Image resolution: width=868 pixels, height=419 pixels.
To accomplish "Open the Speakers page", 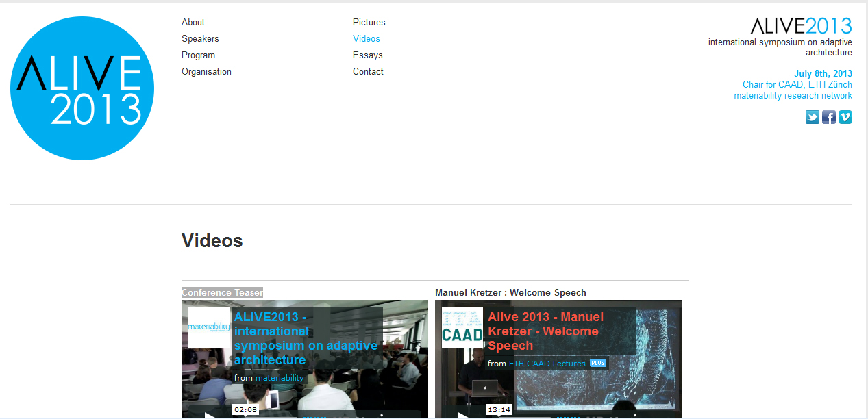I will point(200,39).
